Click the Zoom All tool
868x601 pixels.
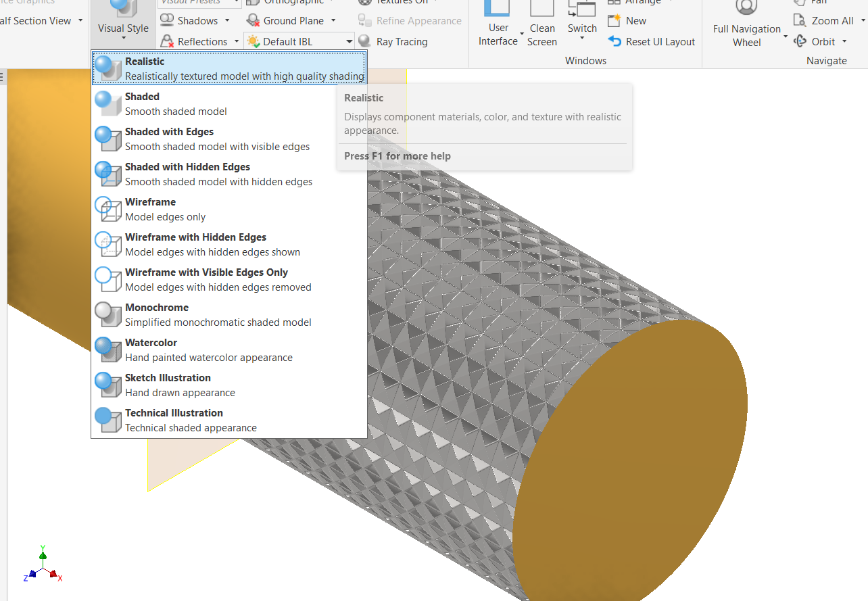pyautogui.click(x=824, y=20)
